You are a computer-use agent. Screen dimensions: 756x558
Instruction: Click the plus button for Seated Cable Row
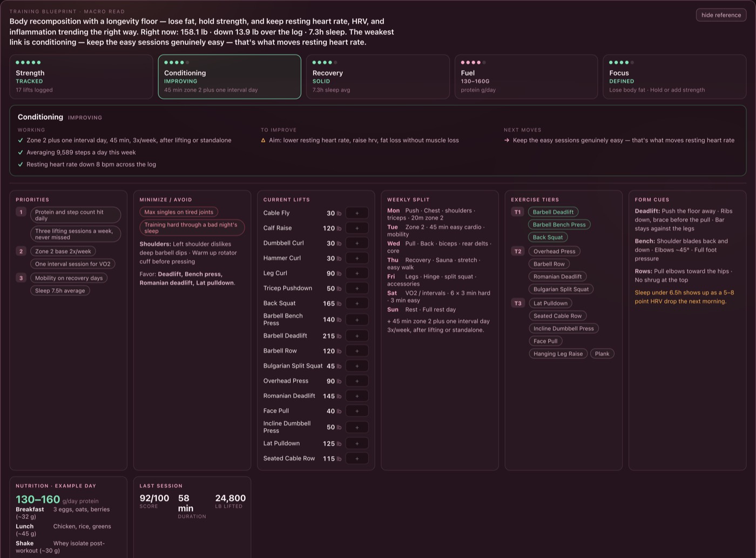pos(357,459)
